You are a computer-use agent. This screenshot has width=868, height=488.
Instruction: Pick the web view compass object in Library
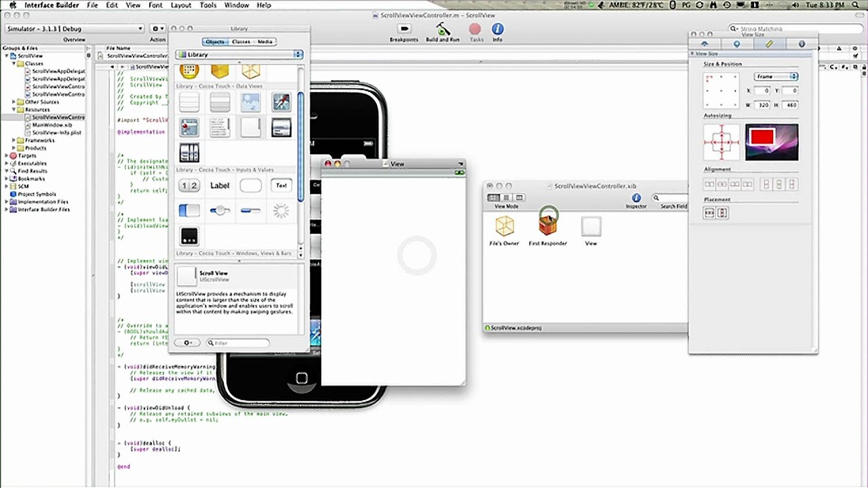281,102
